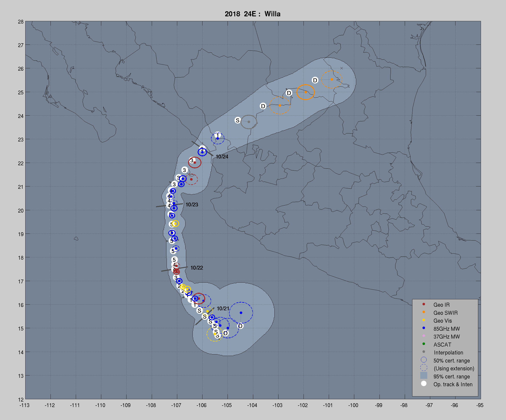Click the ASCAT green legend dot
Image resolution: width=506 pixels, height=420 pixels.
coord(424,344)
